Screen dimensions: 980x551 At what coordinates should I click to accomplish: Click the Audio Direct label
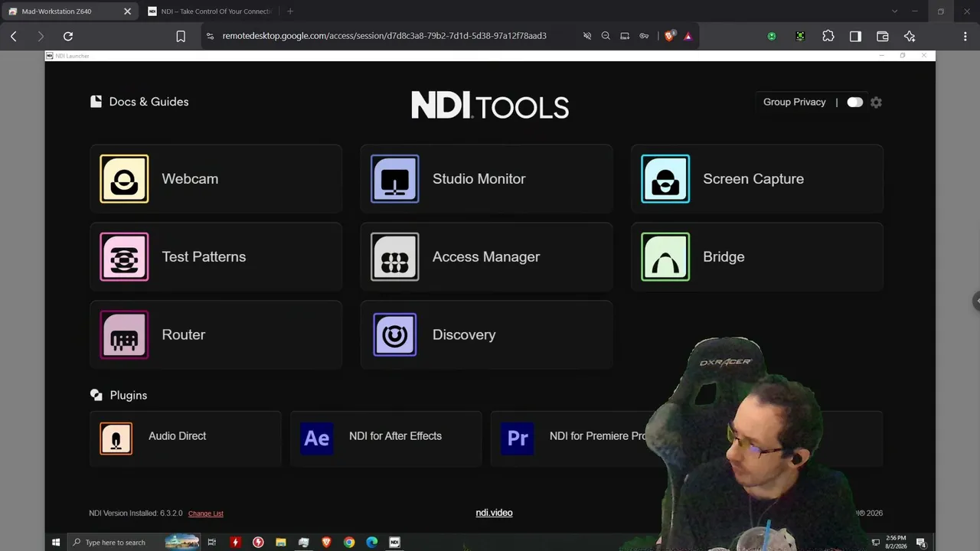[x=177, y=436]
